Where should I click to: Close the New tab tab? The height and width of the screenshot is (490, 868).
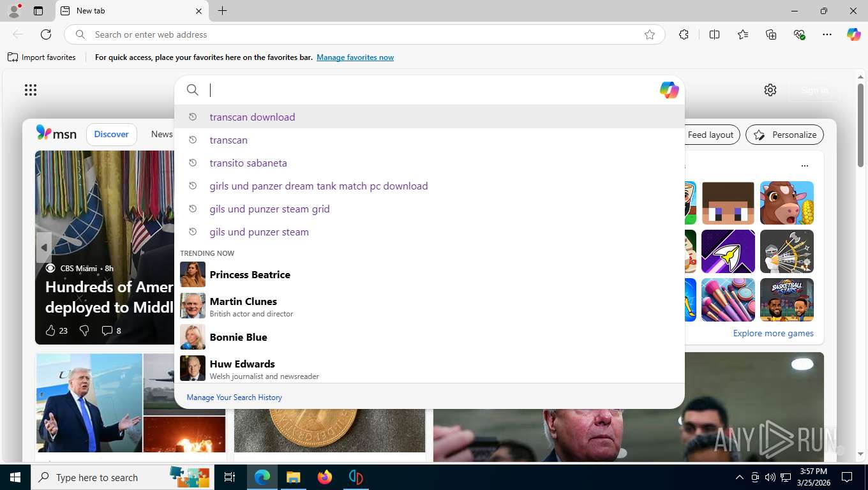click(198, 11)
